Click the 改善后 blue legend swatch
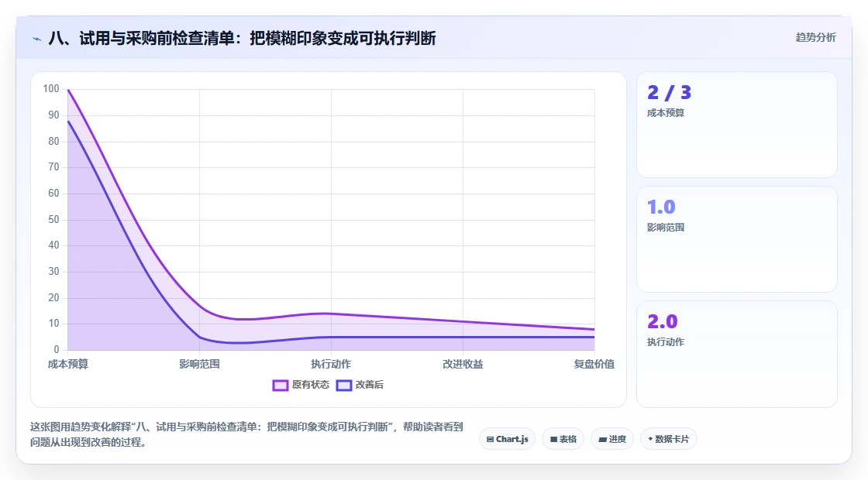 tap(344, 386)
